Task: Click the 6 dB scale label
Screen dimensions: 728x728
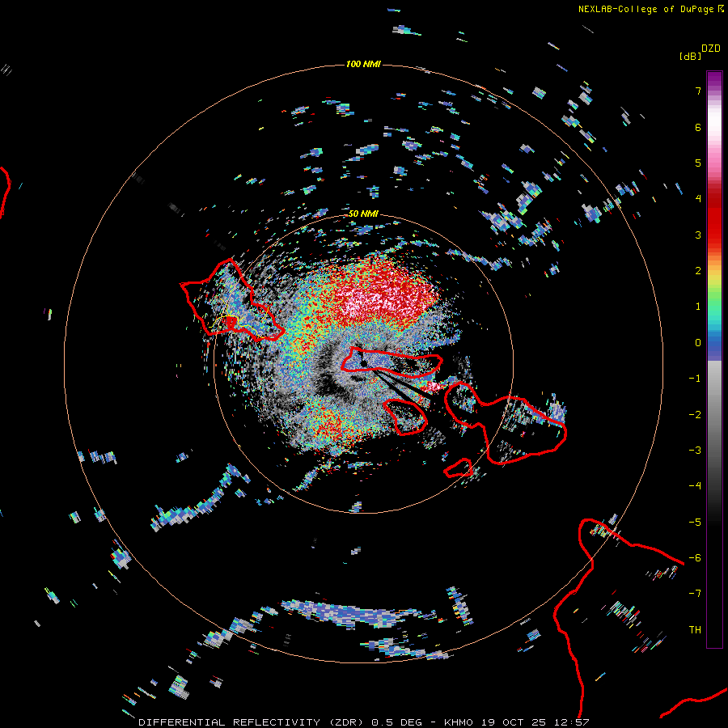Action: pos(698,127)
